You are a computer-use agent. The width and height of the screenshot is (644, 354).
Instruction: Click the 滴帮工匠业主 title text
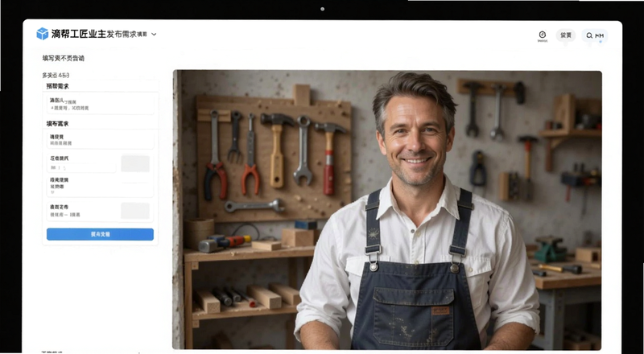pyautogui.click(x=78, y=34)
